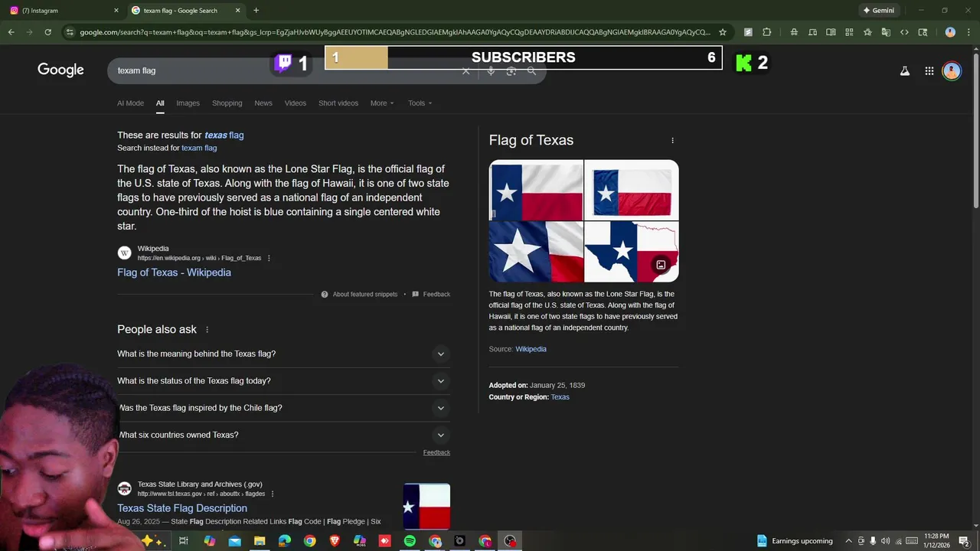Open Spotify from the taskbar
980x551 pixels.
(x=410, y=541)
